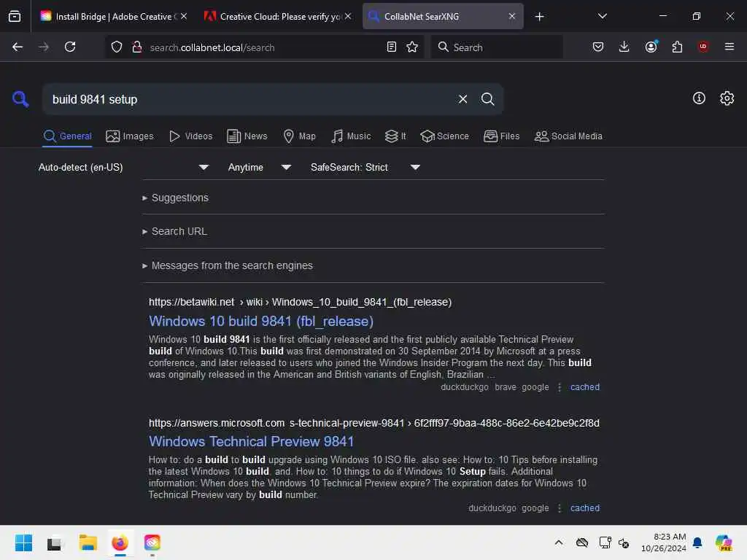Switch to Science category
Viewport: 747px width, 560px height.
click(444, 136)
